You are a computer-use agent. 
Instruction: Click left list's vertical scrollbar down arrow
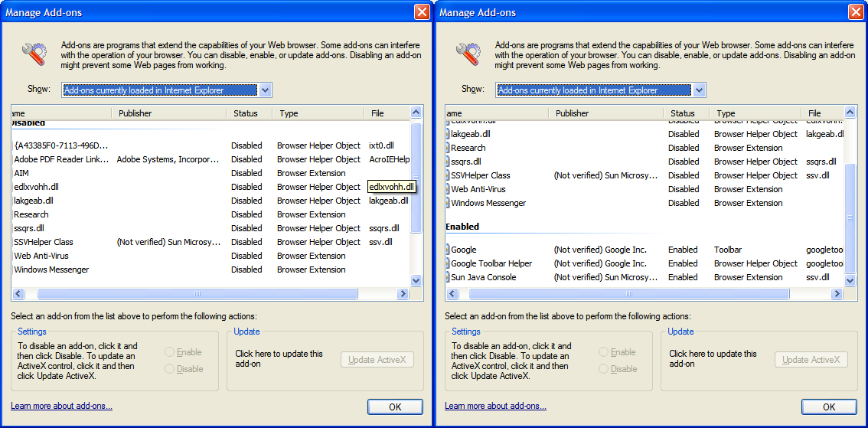[x=416, y=281]
